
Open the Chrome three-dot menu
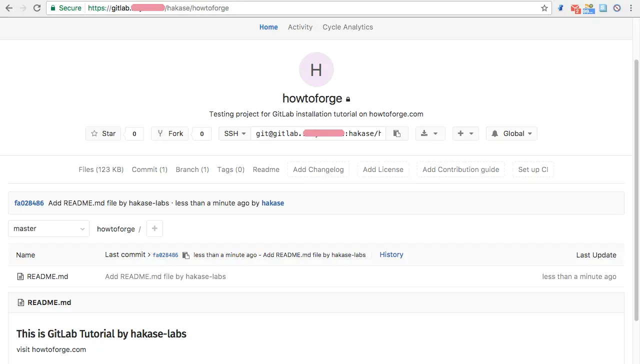tap(631, 8)
